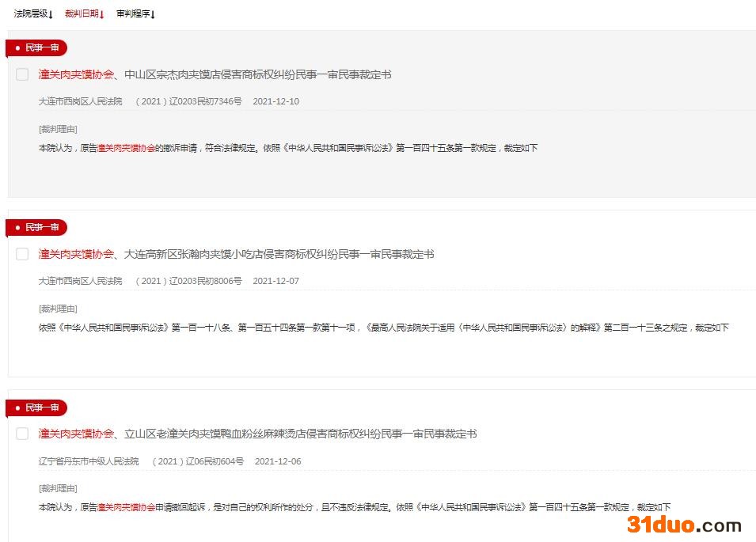756x542 pixels.
Task: Click the first 民事一审 red tag
Action: [36, 47]
